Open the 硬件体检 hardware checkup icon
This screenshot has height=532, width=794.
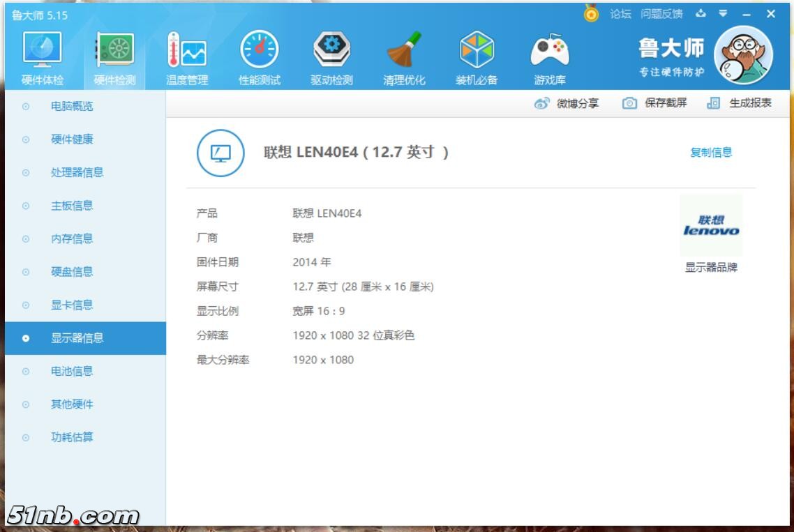click(x=43, y=52)
